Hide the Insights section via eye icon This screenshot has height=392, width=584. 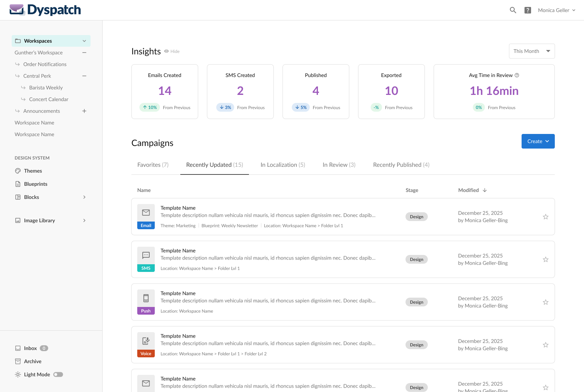coord(166,51)
